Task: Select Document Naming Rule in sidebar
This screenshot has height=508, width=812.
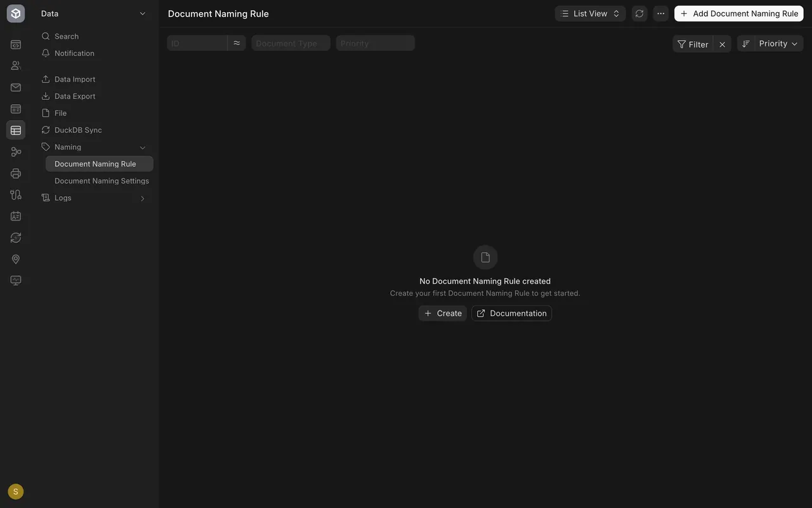Action: click(100, 164)
